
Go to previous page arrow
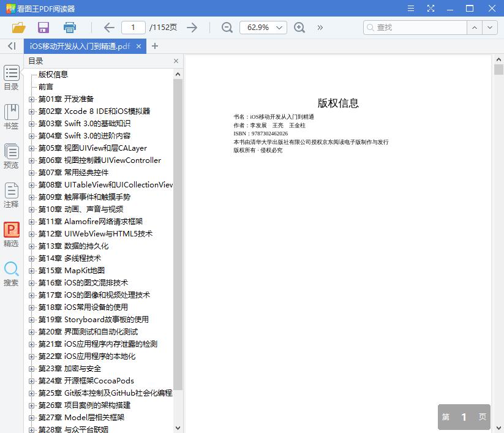coord(109,28)
